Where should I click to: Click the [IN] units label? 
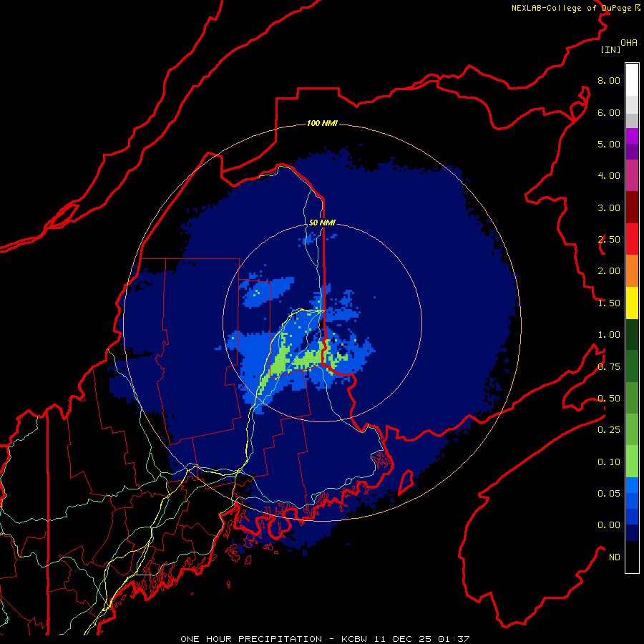[610, 49]
